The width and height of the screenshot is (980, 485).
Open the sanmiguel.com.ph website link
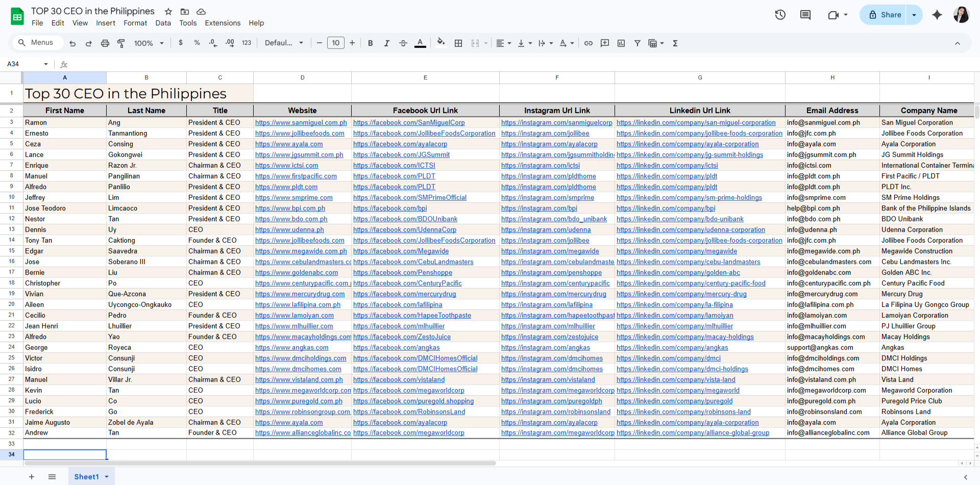point(301,123)
